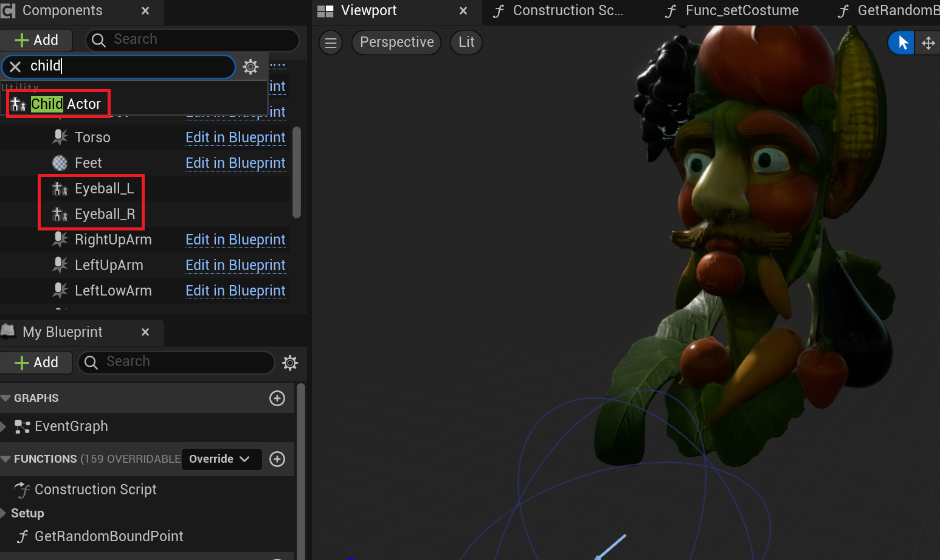The height and width of the screenshot is (560, 940).
Task: Click the Feet component sphere icon
Action: coord(60,163)
